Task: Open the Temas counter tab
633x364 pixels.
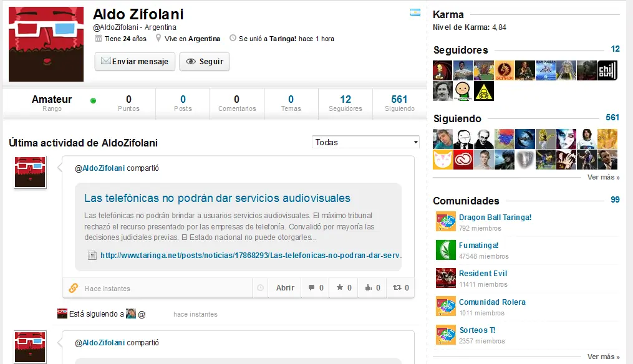Action: (x=291, y=103)
